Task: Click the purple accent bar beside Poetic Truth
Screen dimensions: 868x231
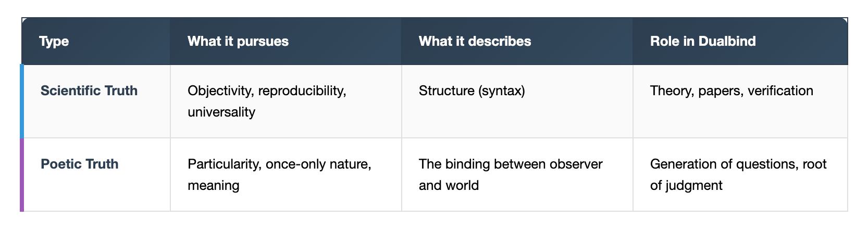Action: coord(22,175)
